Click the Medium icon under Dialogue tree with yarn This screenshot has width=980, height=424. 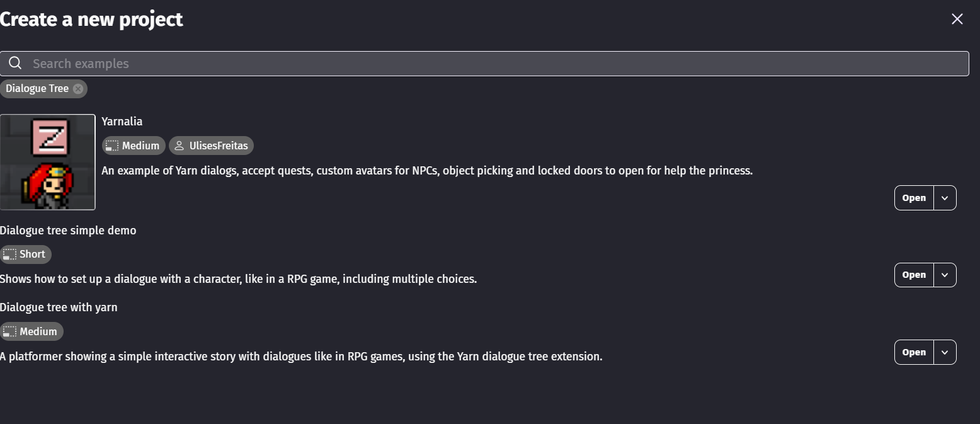(9, 331)
